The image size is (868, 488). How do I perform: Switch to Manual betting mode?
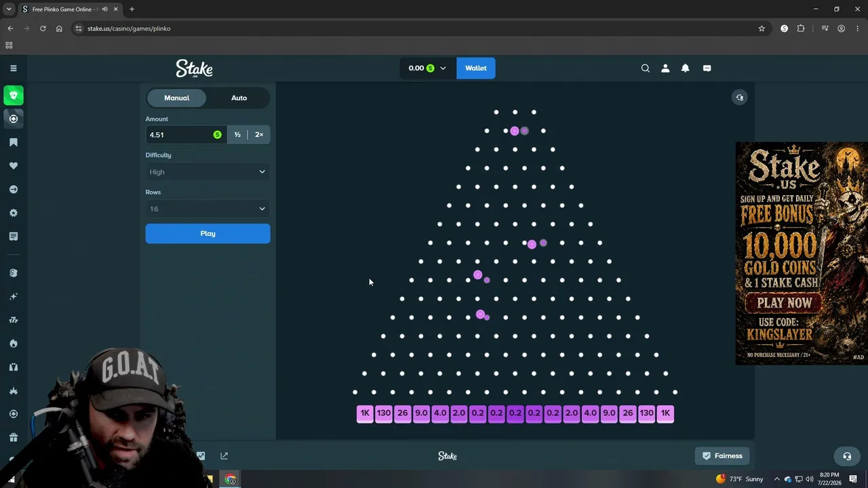[177, 98]
